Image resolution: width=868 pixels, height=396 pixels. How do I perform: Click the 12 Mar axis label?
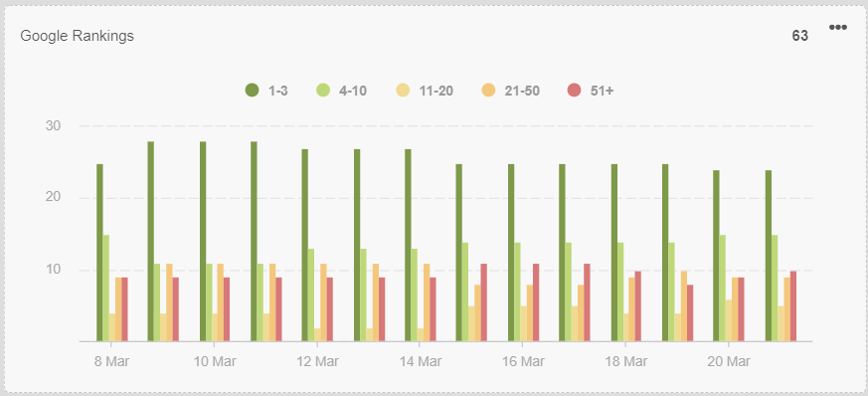(318, 361)
